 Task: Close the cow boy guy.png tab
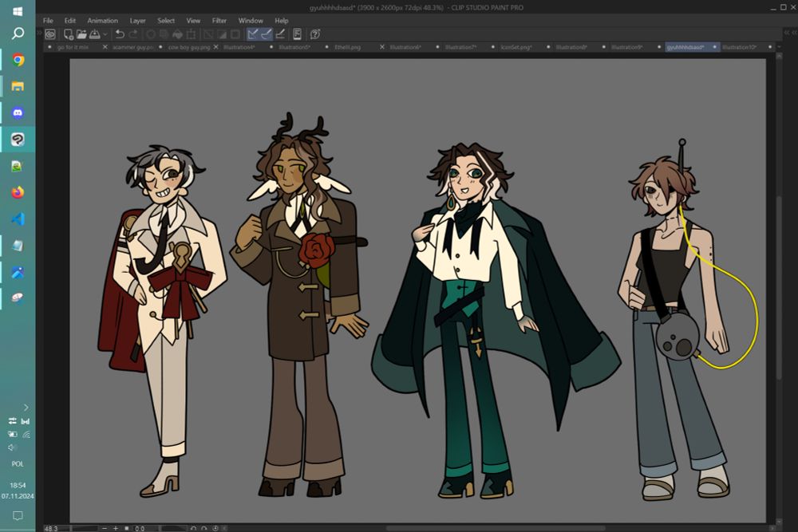pyautogui.click(x=216, y=47)
